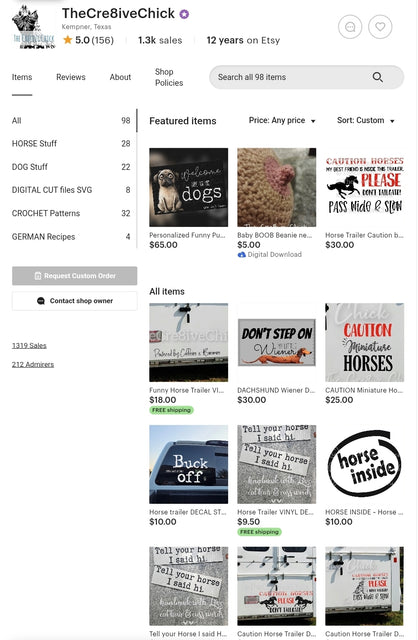Image resolution: width=418 pixels, height=640 pixels.
Task: Click the Digital Download cloud icon
Action: 242,255
